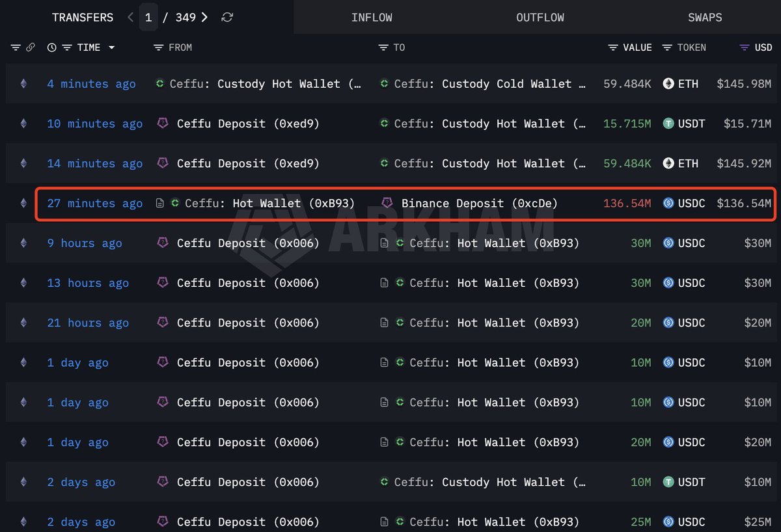Open the FROM column filter
This screenshot has height=532, width=781.
point(158,47)
